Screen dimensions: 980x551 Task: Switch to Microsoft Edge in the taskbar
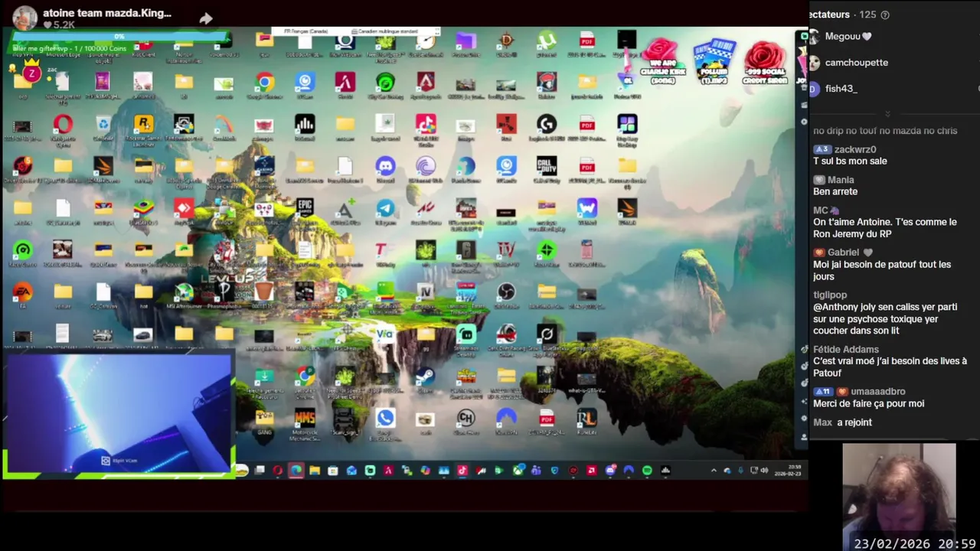point(296,471)
